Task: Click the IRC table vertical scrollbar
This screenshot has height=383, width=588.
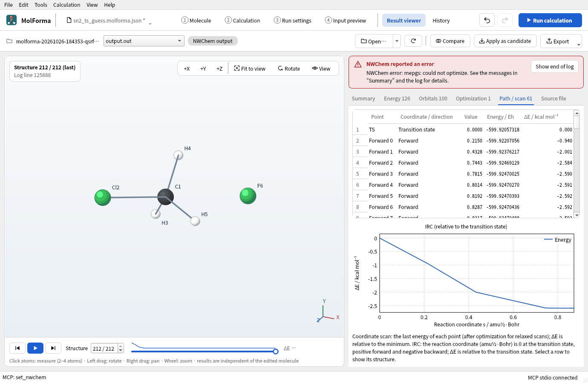Action: [x=577, y=164]
